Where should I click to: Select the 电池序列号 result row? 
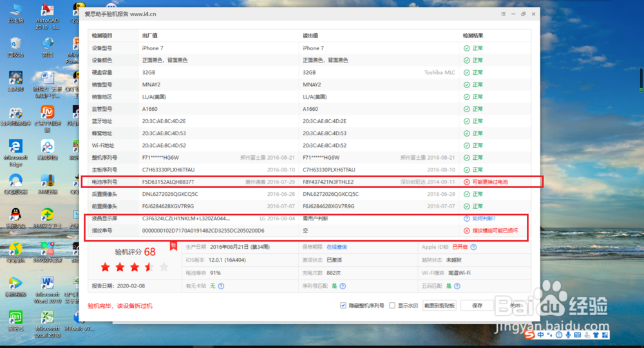coord(312,182)
